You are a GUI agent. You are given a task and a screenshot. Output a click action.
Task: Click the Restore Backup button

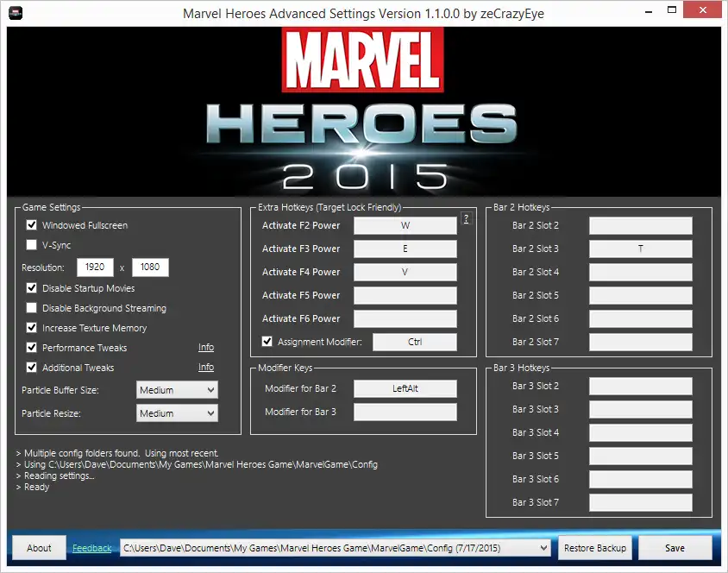(595, 548)
